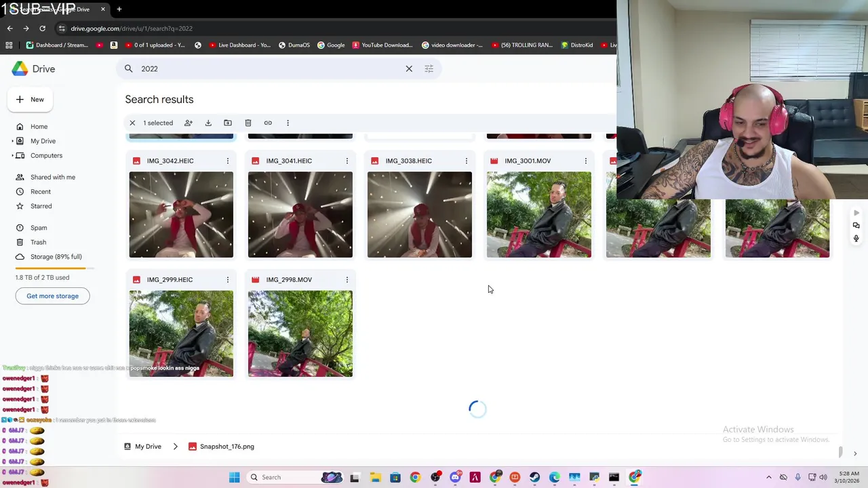Open My Drive in sidebar
The width and height of the screenshot is (868, 488).
43,141
